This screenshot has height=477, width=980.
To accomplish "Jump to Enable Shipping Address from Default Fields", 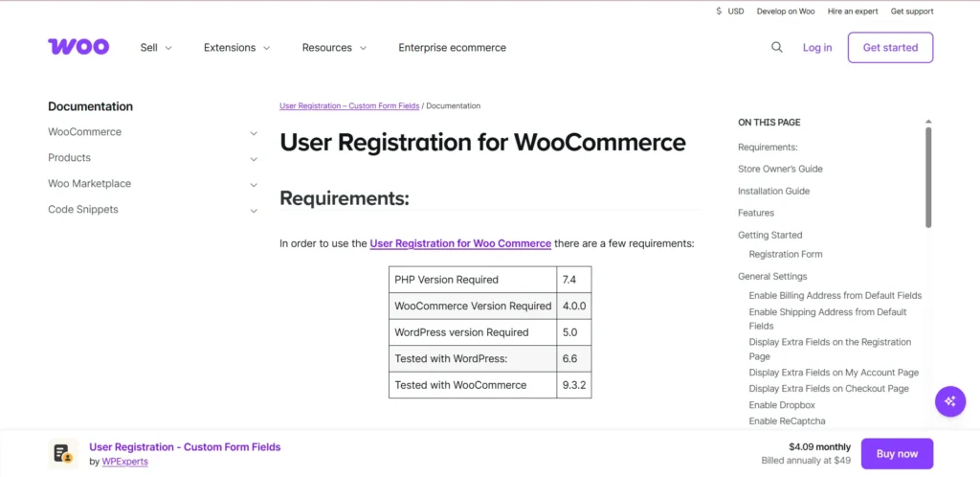I will click(828, 319).
